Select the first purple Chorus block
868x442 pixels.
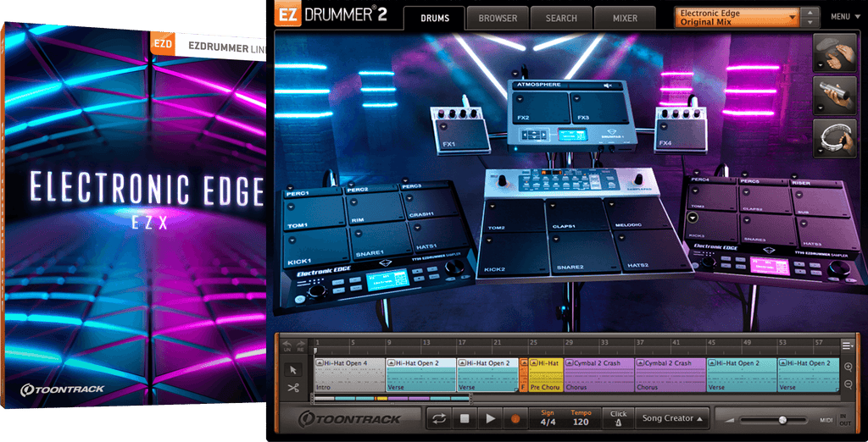click(x=599, y=375)
